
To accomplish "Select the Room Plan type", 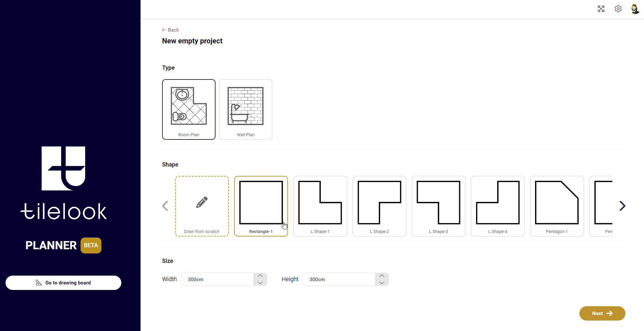I will pos(188,109).
